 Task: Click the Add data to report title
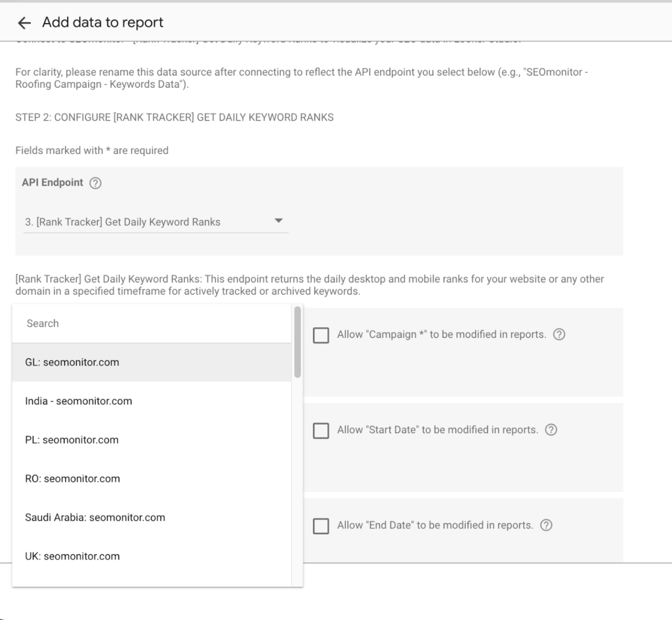[x=103, y=22]
